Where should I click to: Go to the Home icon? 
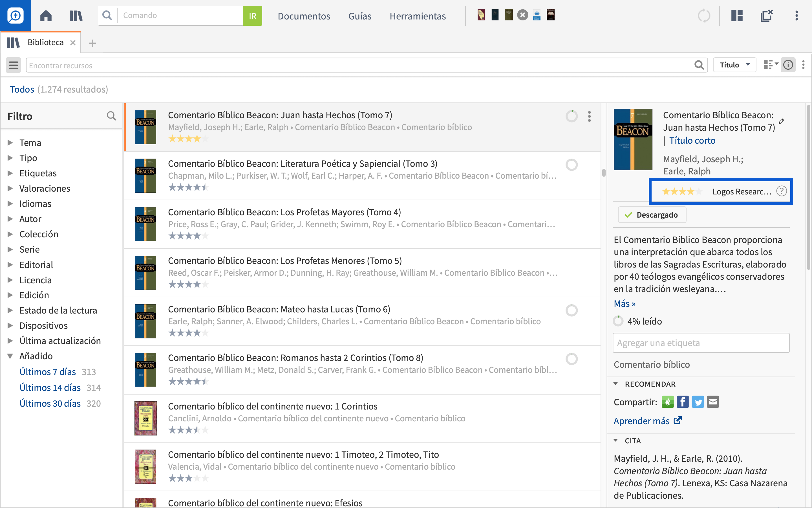[x=46, y=16]
